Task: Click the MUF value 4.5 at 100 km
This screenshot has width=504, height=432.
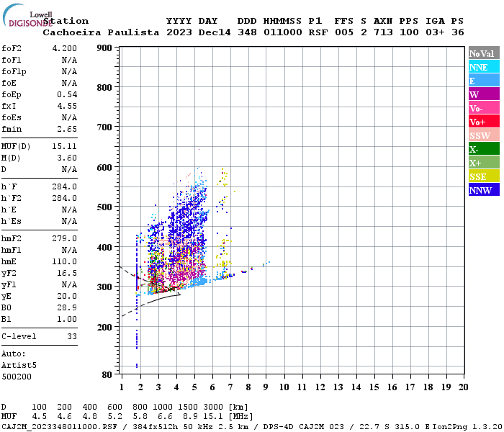Action: (x=39, y=416)
